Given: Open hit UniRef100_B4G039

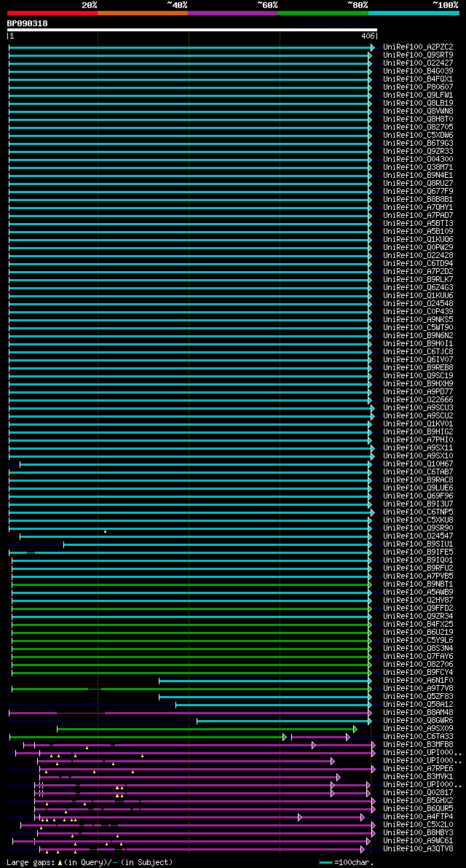Looking at the screenshot, I should 418,71.
